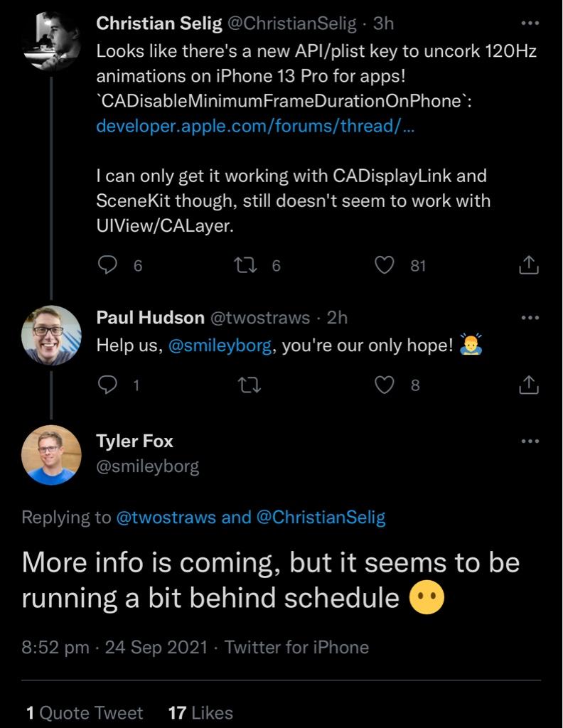Open more options on Paul Hudson's tweet
This screenshot has height=728, width=563.
click(x=530, y=318)
